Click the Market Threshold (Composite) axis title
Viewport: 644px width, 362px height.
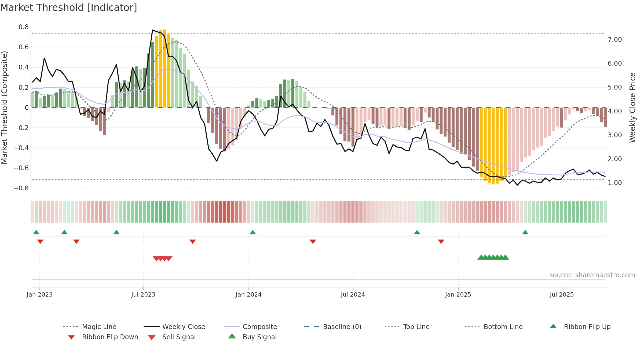coord(4,107)
